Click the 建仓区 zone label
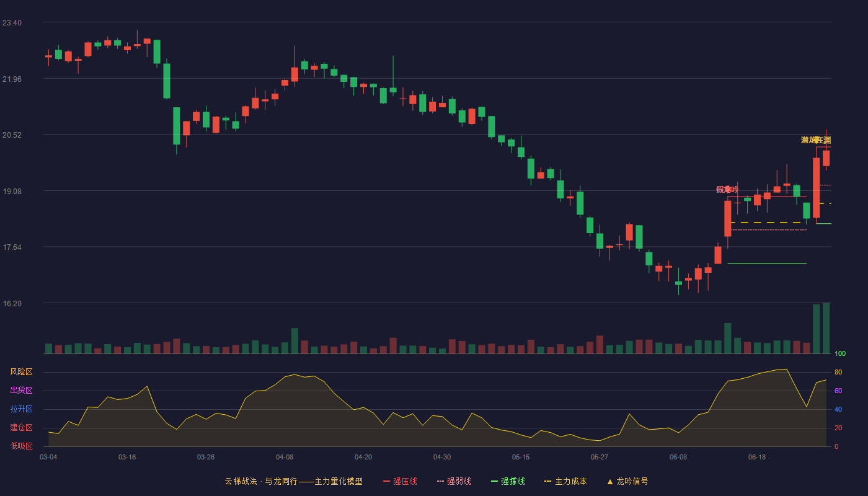This screenshot has width=868, height=496. tap(21, 428)
